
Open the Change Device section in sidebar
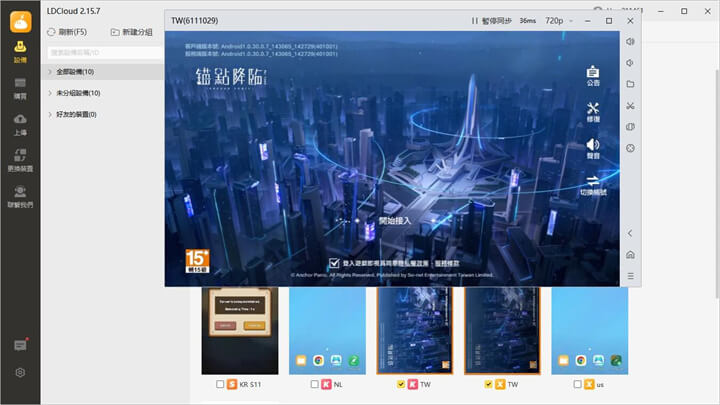[20, 161]
